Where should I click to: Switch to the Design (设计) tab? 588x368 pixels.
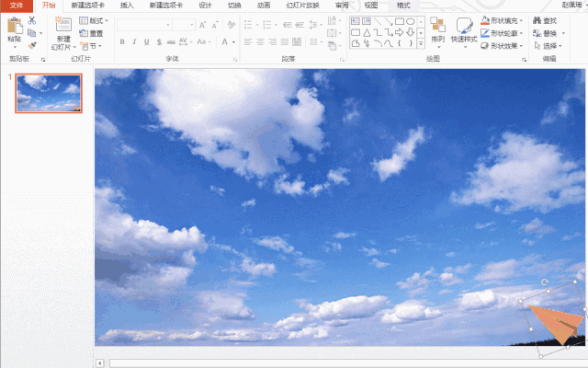click(x=205, y=6)
